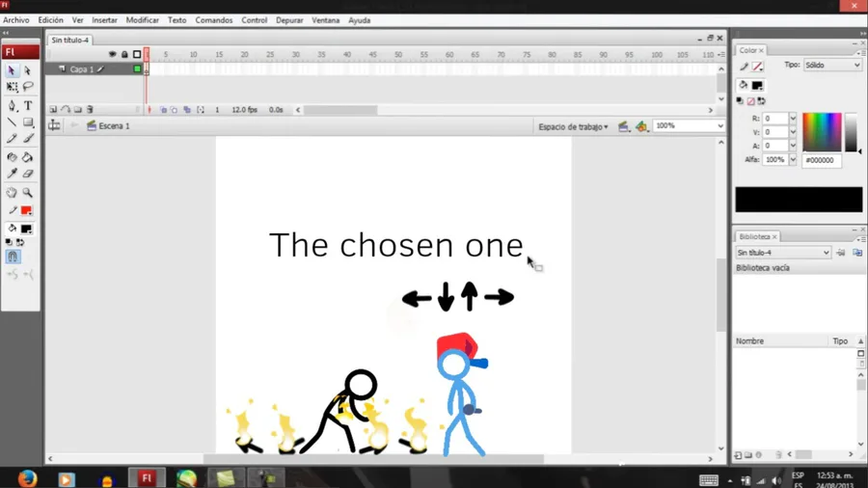Viewport: 868px width, 488px height.
Task: Select the Eyedropper tool
Action: 12,174
